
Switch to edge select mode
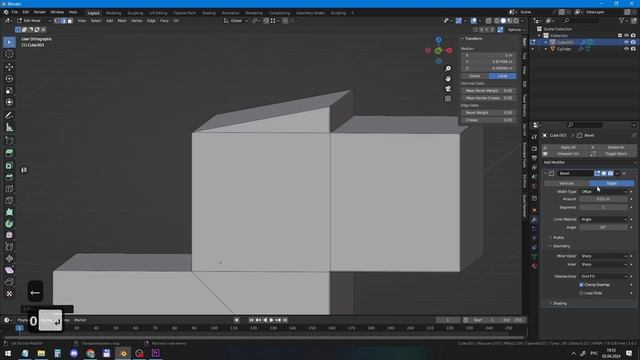[63, 20]
